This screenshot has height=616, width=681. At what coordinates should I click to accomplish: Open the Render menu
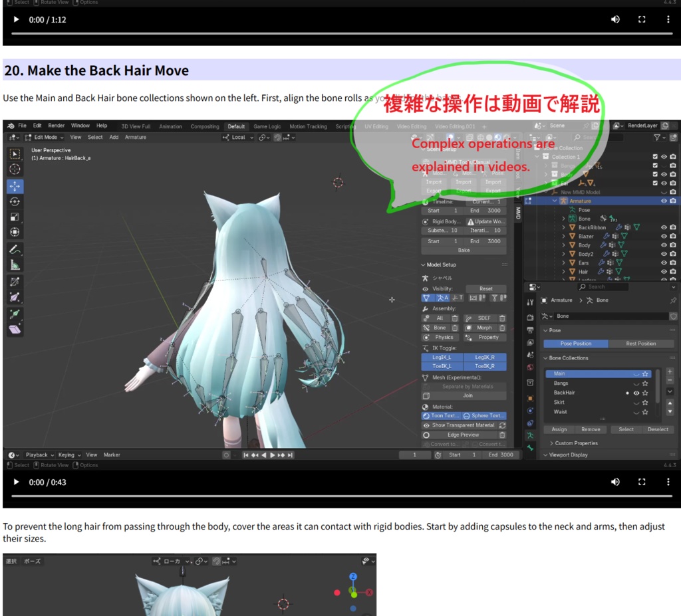click(x=56, y=126)
